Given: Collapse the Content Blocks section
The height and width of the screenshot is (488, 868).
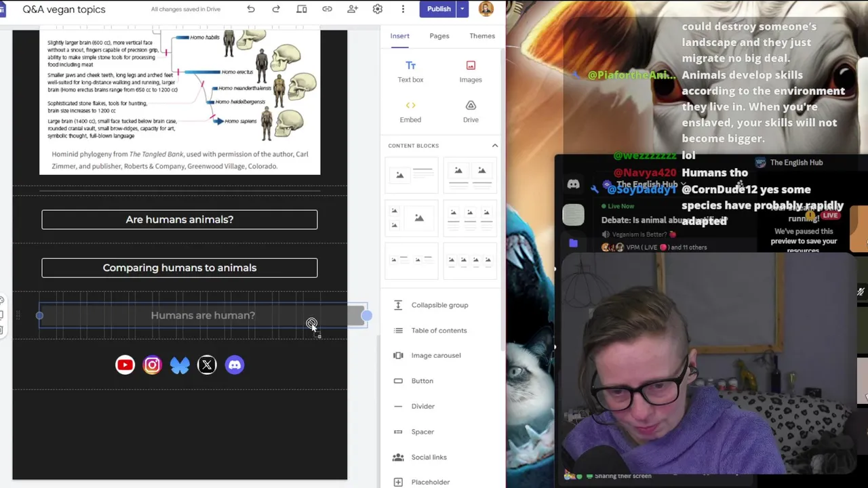Looking at the screenshot, I should (x=494, y=146).
